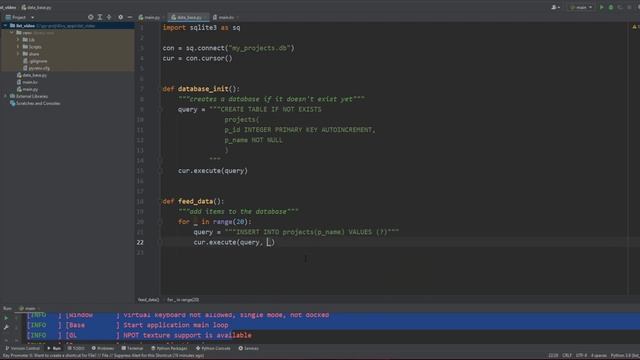Viewport: 640px width, 360px height.
Task: Select the main tab in Run panel
Action: (29, 308)
